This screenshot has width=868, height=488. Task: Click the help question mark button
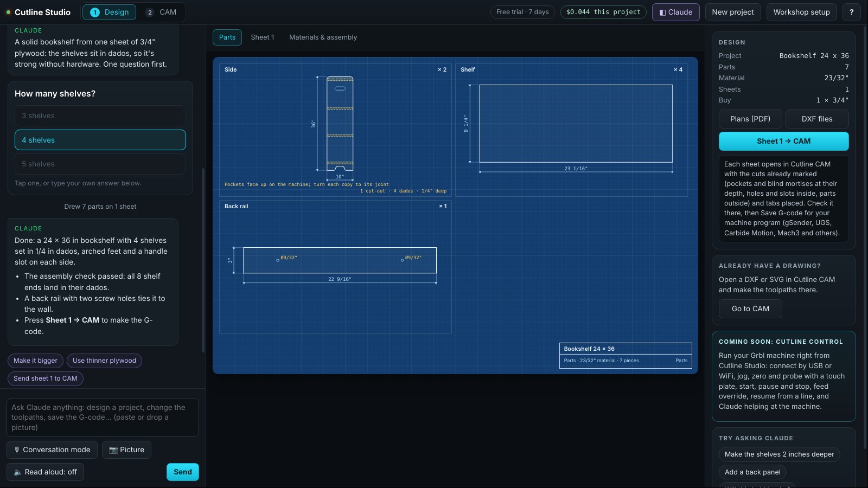851,12
